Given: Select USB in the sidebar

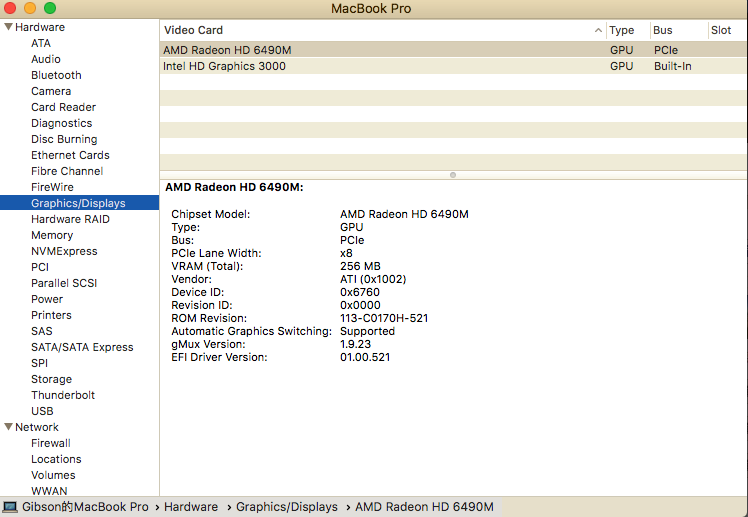Looking at the screenshot, I should coord(42,411).
